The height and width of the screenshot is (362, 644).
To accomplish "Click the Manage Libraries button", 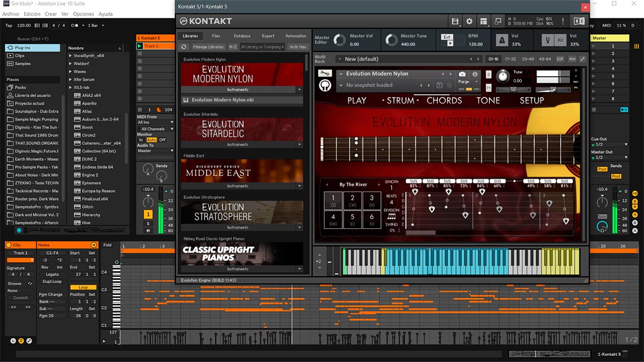I will 208,47.
